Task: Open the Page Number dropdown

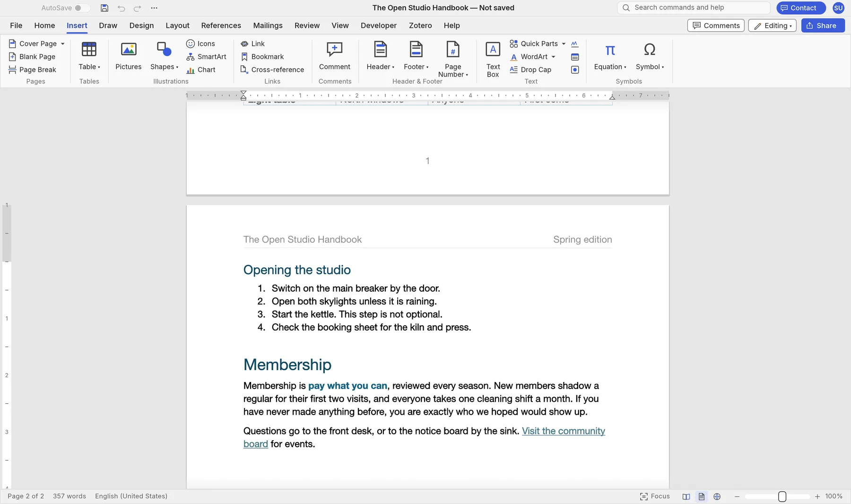Action: pyautogui.click(x=452, y=60)
